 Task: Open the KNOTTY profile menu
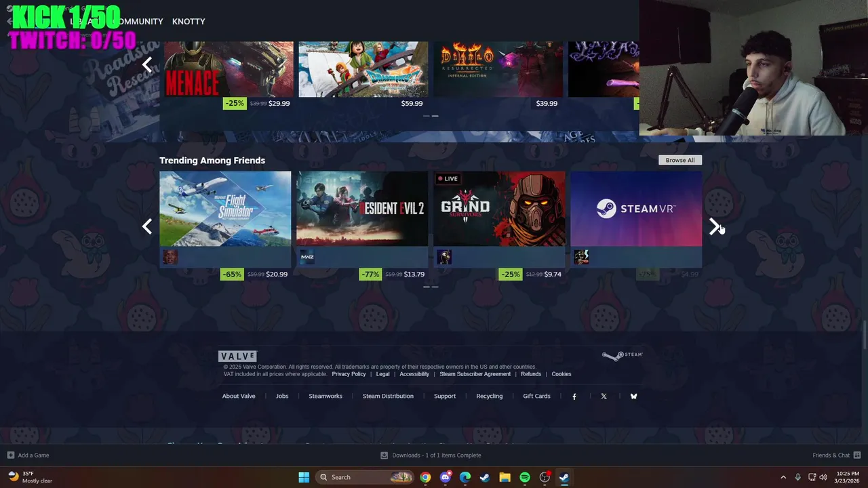pyautogui.click(x=189, y=22)
